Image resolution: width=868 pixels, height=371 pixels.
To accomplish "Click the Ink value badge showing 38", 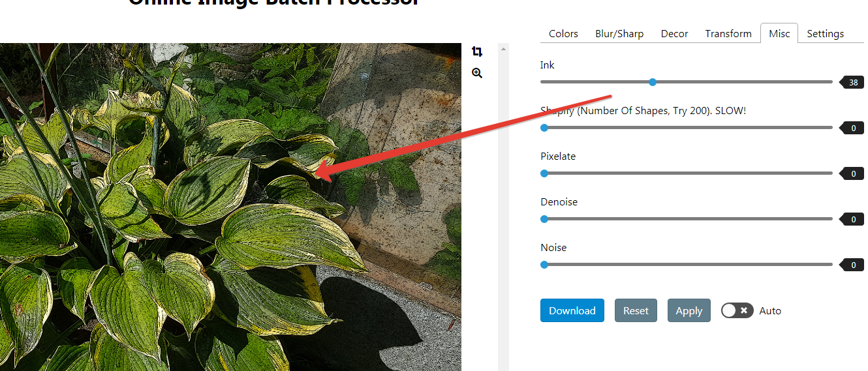I will 853,82.
